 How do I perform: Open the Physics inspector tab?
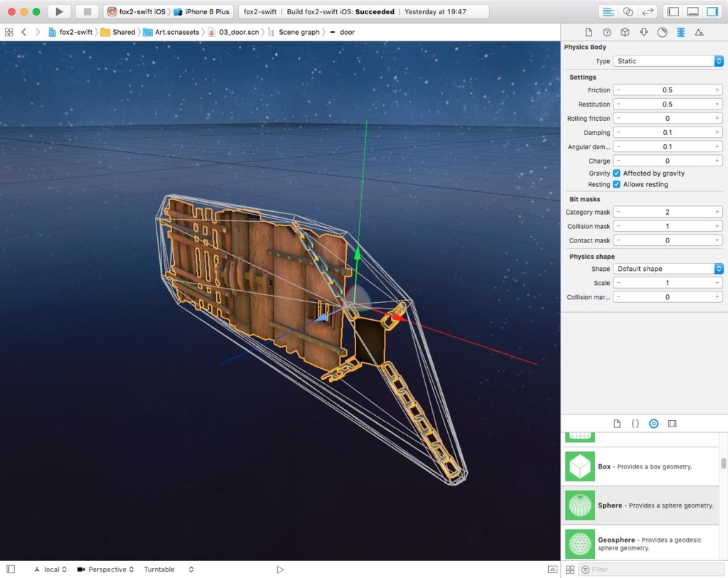pos(680,32)
